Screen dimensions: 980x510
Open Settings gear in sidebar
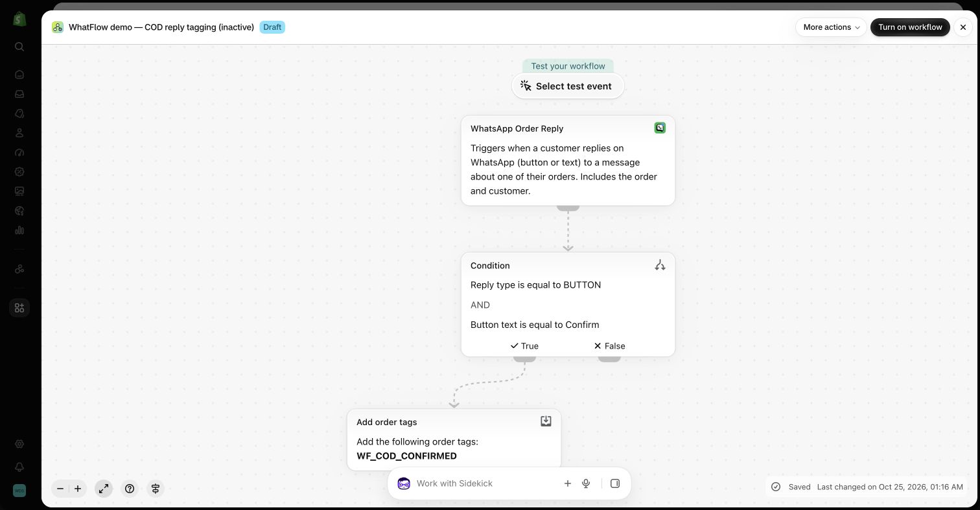tap(19, 444)
